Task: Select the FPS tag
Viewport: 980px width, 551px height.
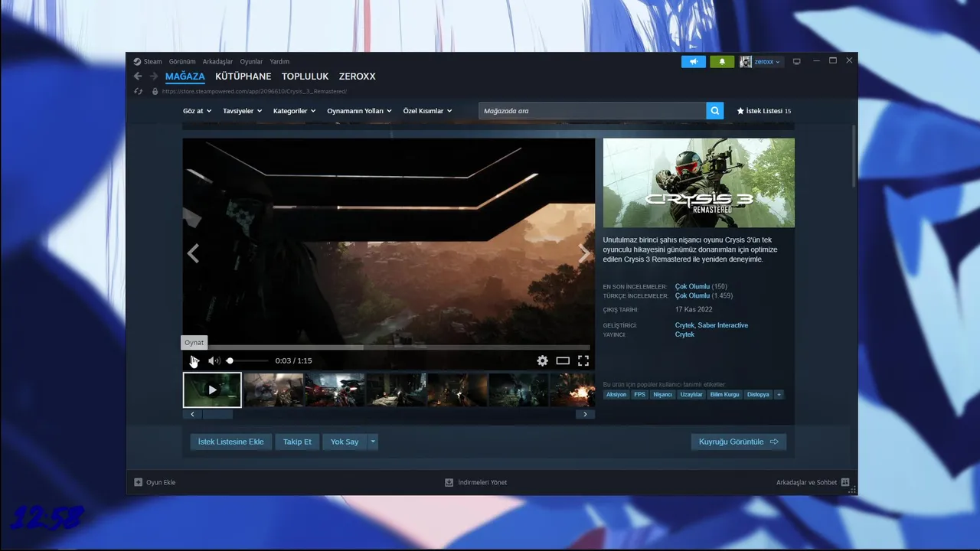Action: pos(640,395)
